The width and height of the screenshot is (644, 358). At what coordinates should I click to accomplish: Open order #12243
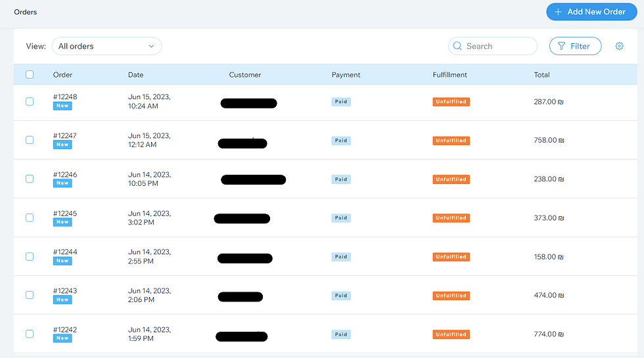click(65, 290)
